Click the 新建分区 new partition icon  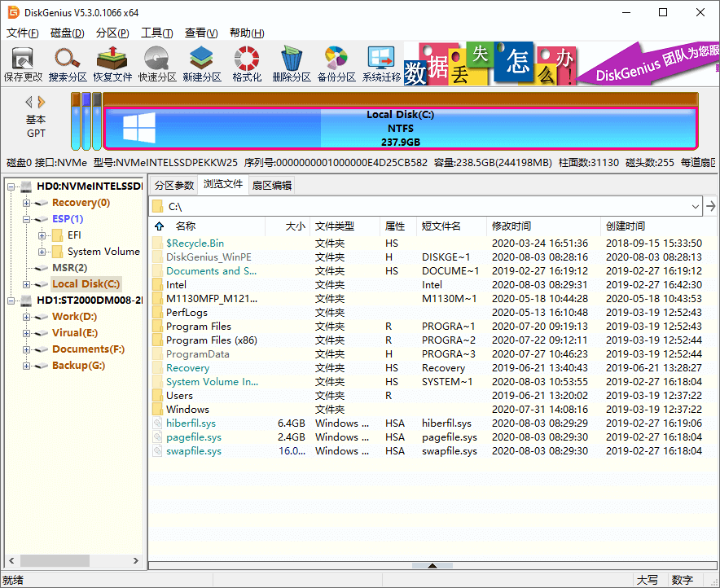pos(200,63)
